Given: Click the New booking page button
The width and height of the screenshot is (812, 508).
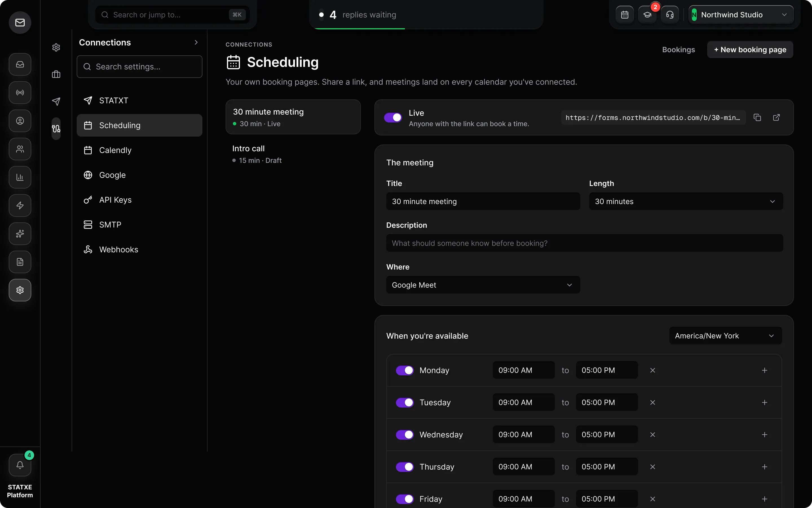Looking at the screenshot, I should pos(750,50).
